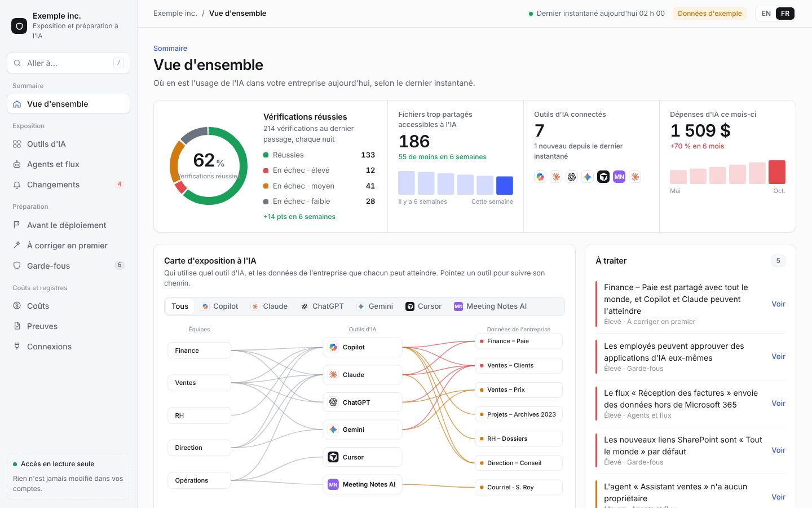
Task: Click the flag icon for Avant le déploiement
Action: [x=17, y=225]
